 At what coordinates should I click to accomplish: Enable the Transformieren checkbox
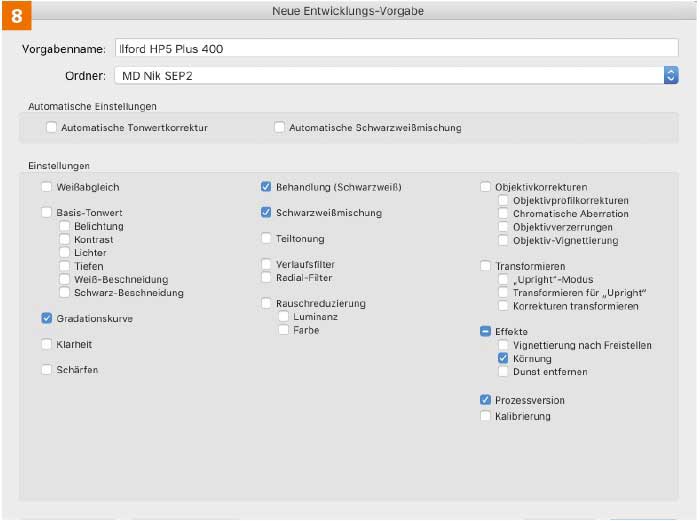pyautogui.click(x=486, y=267)
